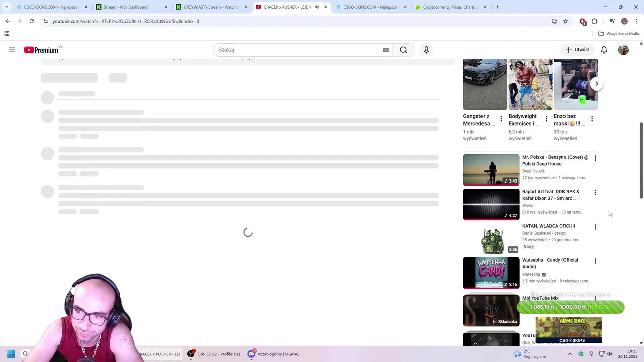Mute the GRACEK x PUSHER tab audio icon
Image resolution: width=644 pixels, height=362 pixels.
(317, 7)
